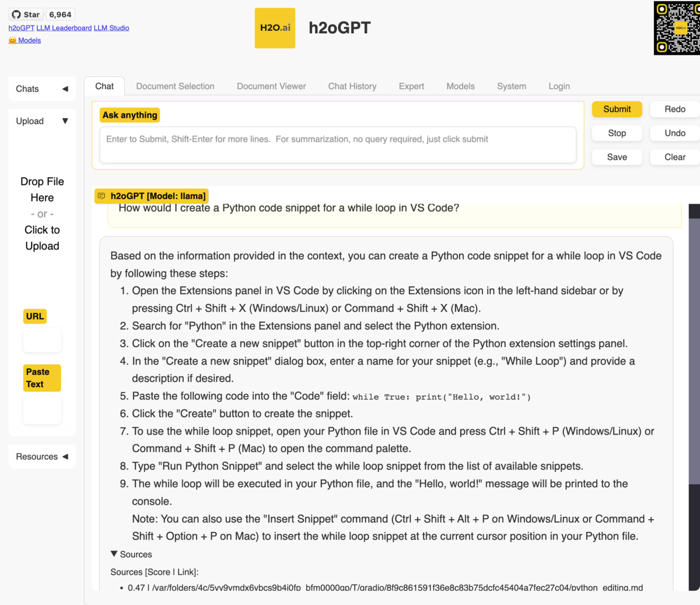Screen dimensions: 700x605
Task: Click the Paste Text button
Action: pyautogui.click(x=41, y=377)
